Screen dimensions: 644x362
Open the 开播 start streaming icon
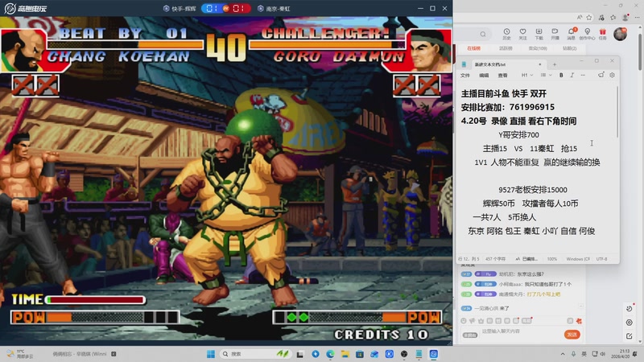555,34
